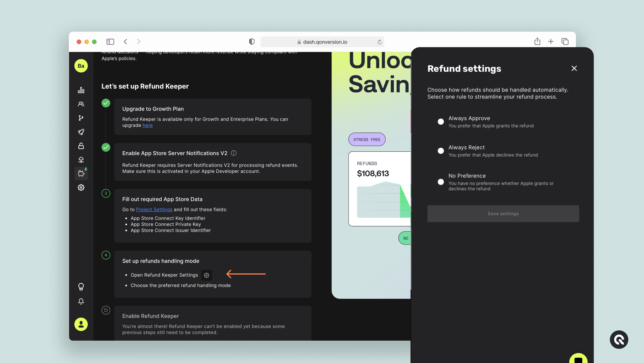Click the Refund Keeper Settings gear button

click(x=206, y=275)
